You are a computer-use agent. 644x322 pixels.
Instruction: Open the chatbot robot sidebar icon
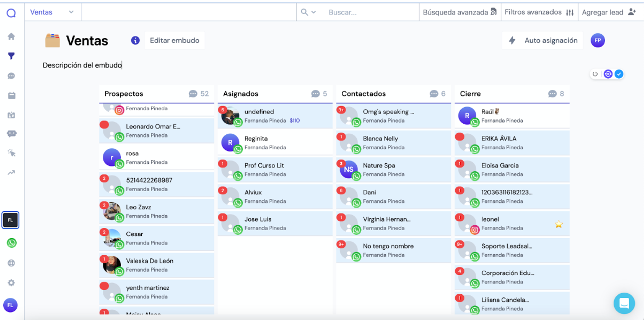point(12,133)
